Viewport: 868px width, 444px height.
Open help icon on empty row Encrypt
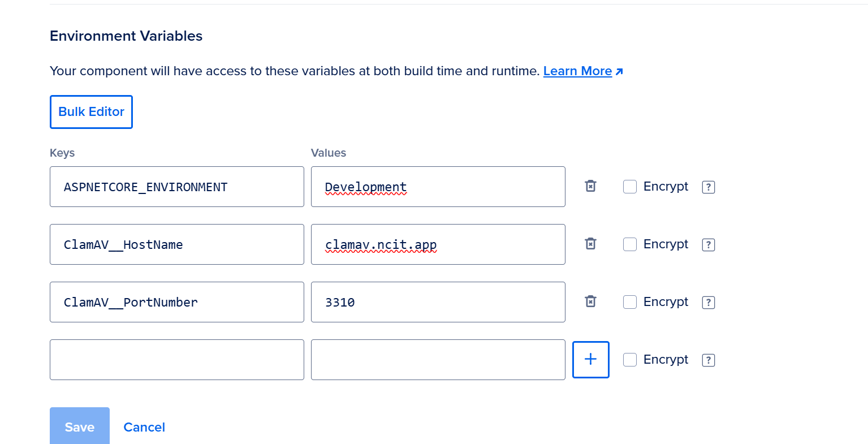click(708, 360)
